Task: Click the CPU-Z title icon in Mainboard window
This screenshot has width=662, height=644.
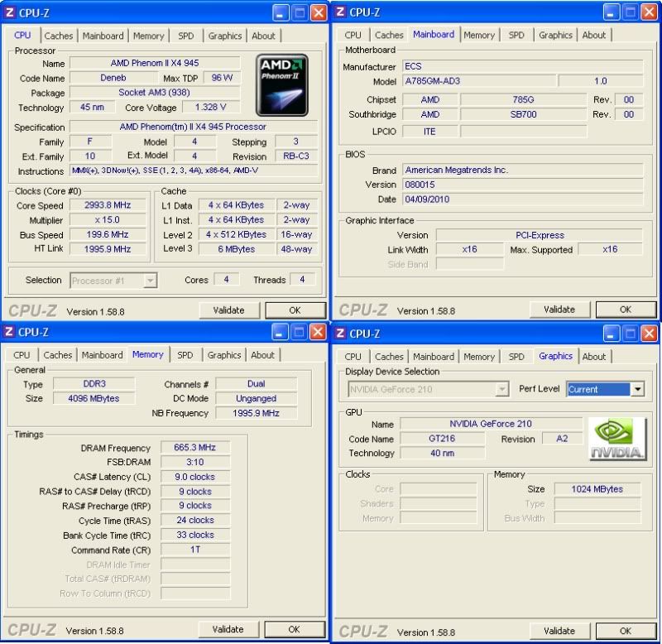Action: (340, 12)
